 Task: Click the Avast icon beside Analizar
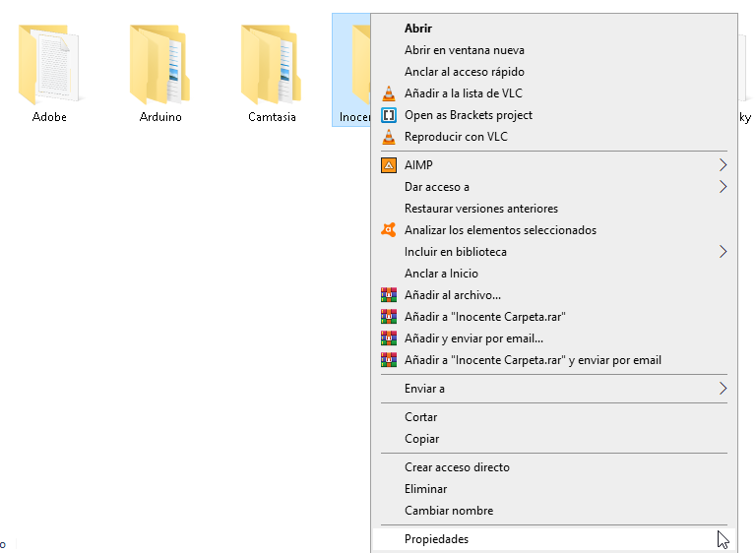tap(389, 230)
